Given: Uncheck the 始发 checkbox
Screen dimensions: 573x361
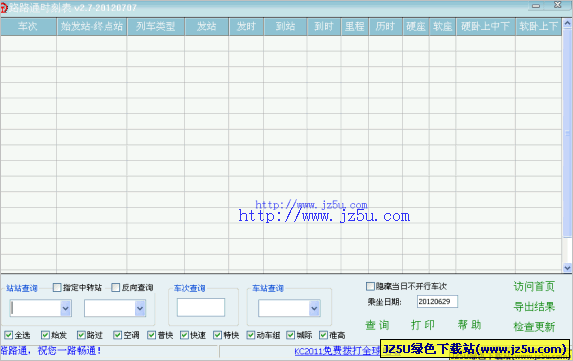Looking at the screenshot, I should (x=45, y=335).
